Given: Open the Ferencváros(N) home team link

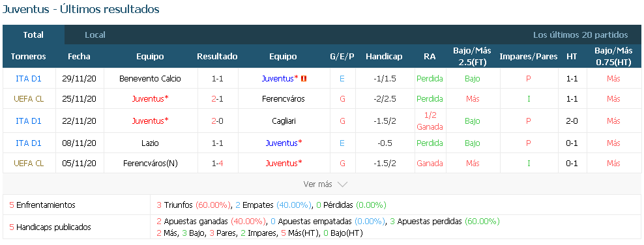Looking at the screenshot, I should click(150, 164).
